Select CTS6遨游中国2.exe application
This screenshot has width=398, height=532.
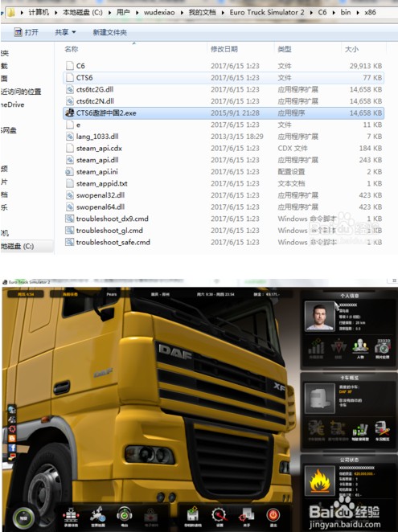click(224, 113)
